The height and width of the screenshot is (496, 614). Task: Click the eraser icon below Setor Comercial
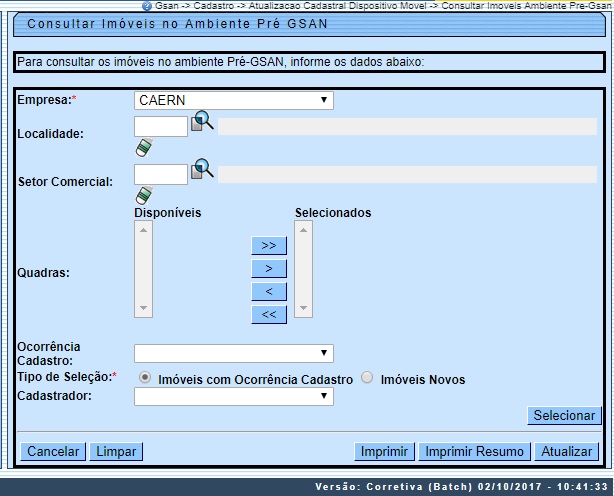click(x=143, y=195)
